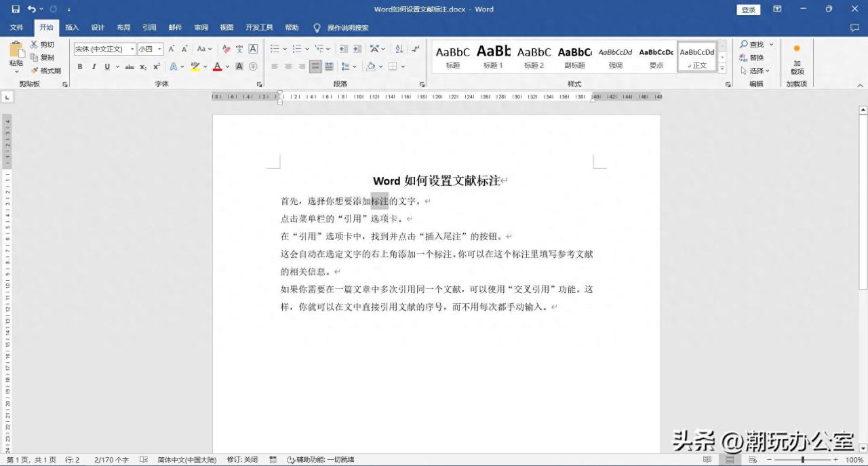Toggle superscript formatting
868x466 pixels.
click(157, 66)
